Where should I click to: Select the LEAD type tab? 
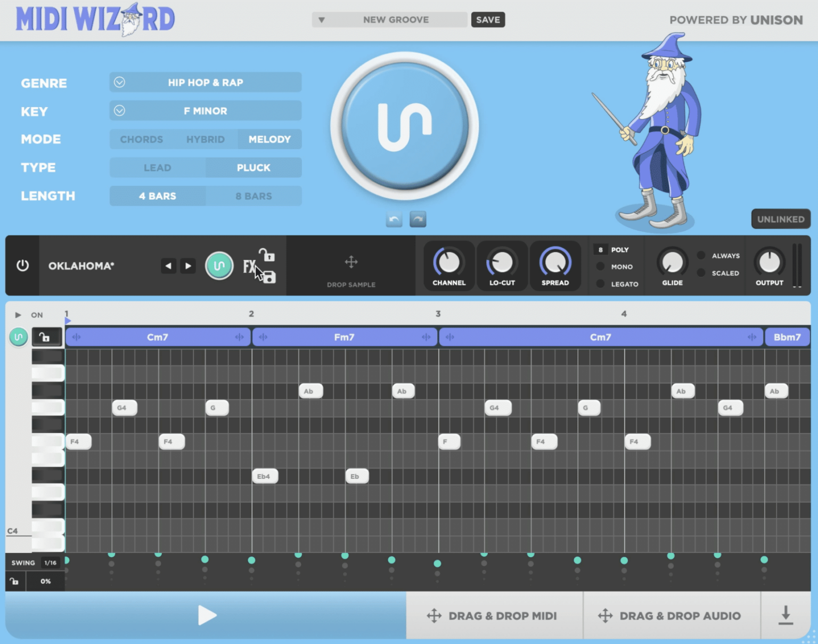pyautogui.click(x=157, y=167)
